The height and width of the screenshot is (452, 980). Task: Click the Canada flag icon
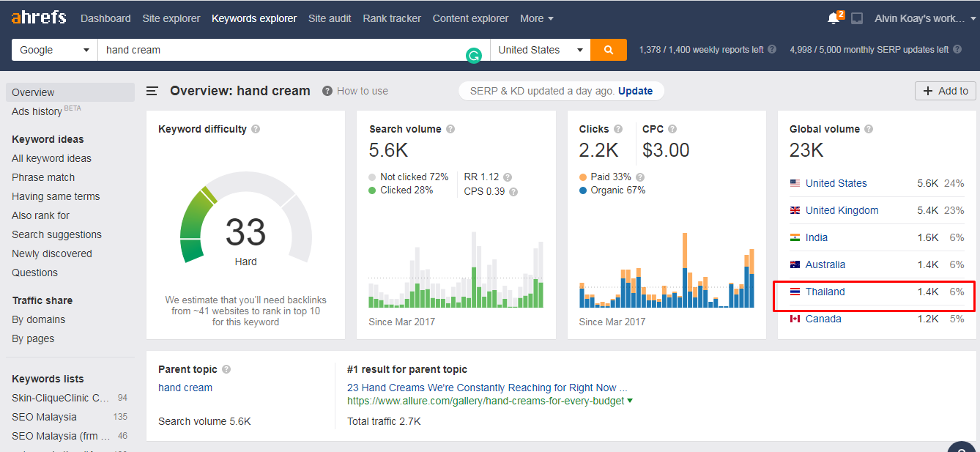(x=795, y=319)
